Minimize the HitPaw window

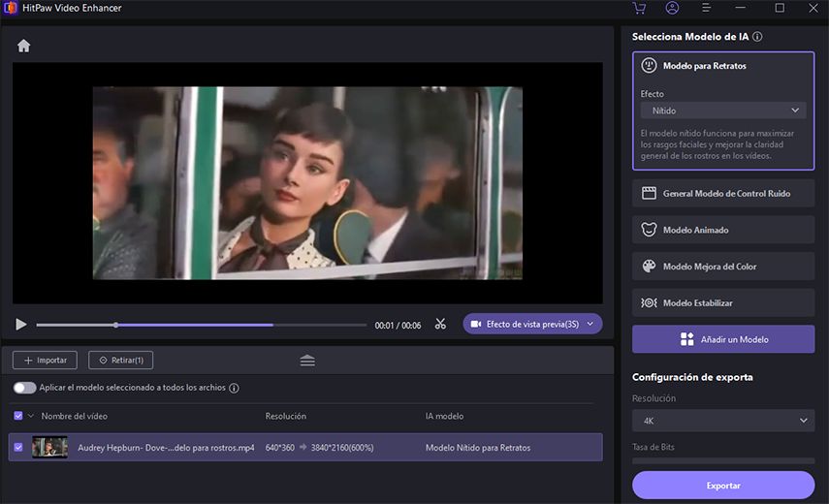click(740, 8)
